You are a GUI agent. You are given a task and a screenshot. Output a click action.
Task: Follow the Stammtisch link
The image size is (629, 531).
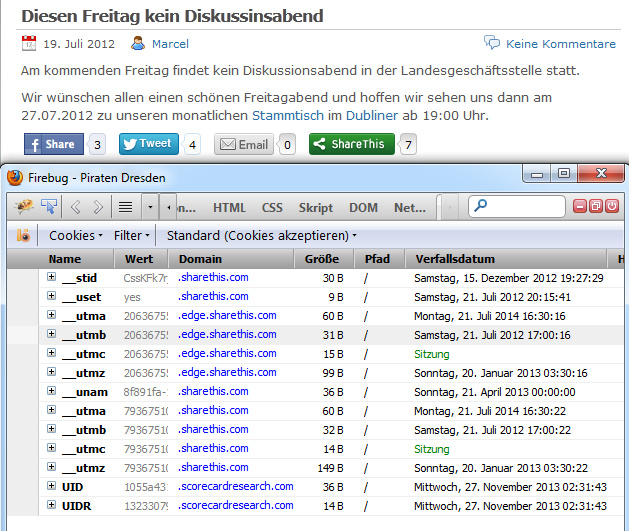(288, 116)
